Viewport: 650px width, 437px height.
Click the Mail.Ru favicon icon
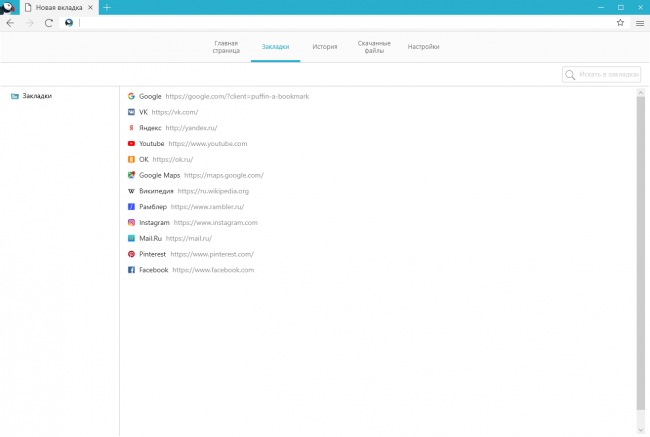(131, 238)
